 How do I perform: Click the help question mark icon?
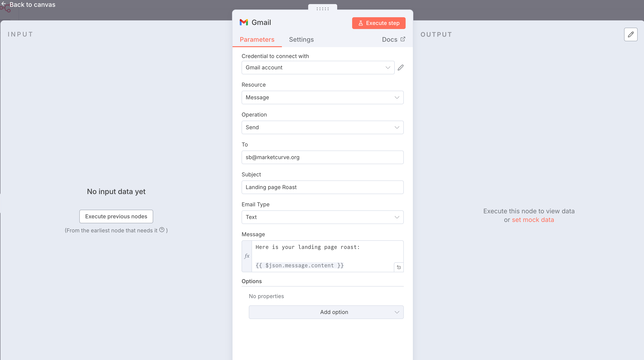click(x=162, y=230)
